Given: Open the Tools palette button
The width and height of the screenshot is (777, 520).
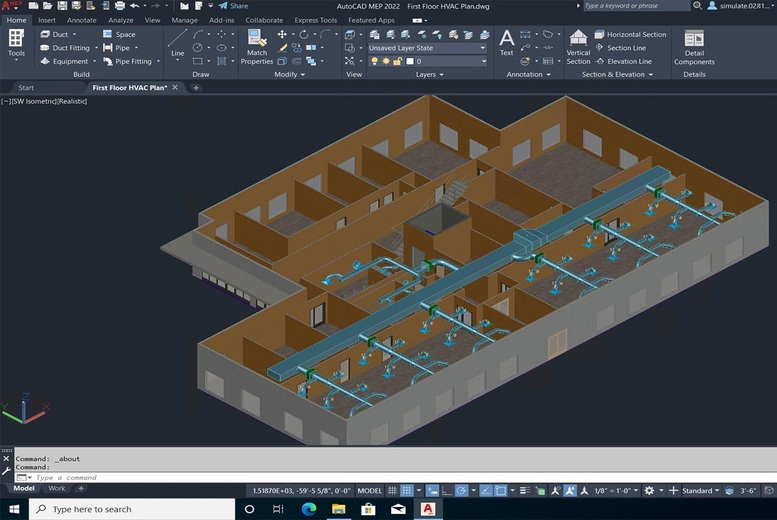Looking at the screenshot, I should 16,44.
